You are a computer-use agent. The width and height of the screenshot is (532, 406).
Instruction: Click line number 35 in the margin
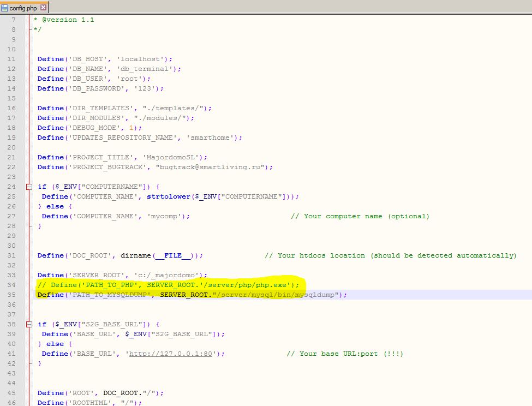click(11, 295)
